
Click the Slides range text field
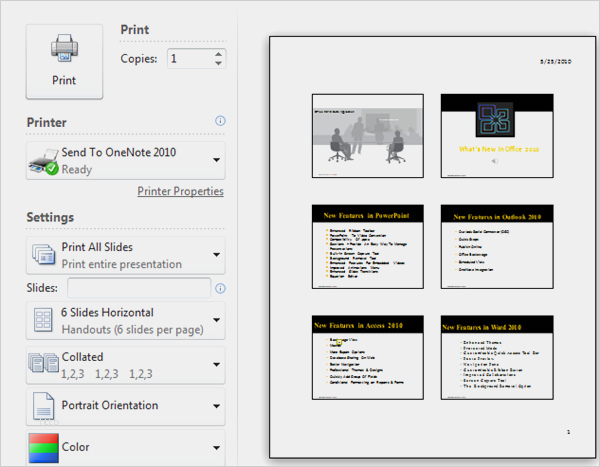click(x=138, y=289)
